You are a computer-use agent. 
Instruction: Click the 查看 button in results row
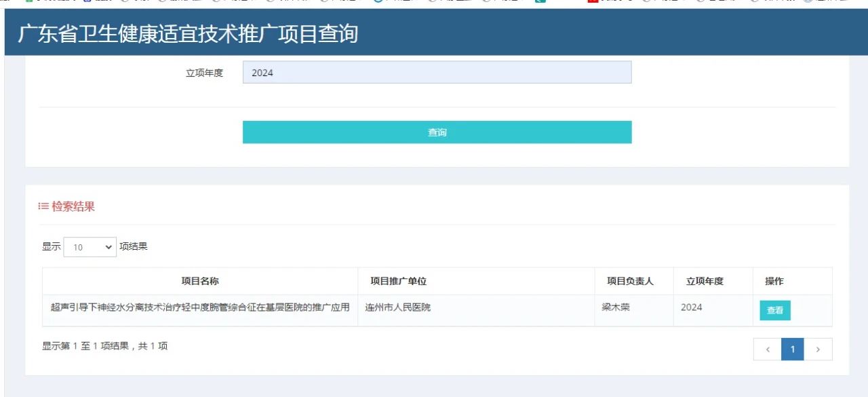point(774,310)
